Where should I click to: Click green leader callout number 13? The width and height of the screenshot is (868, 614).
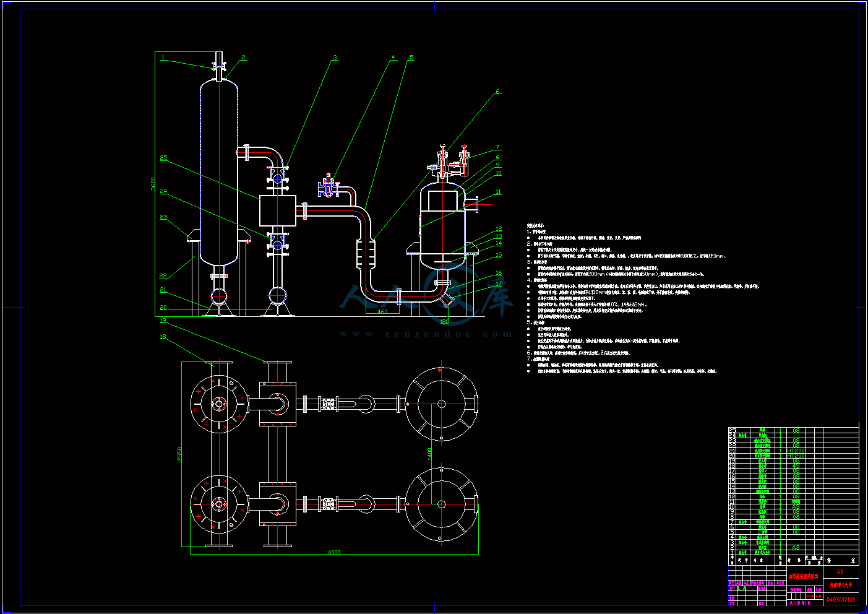click(499, 236)
